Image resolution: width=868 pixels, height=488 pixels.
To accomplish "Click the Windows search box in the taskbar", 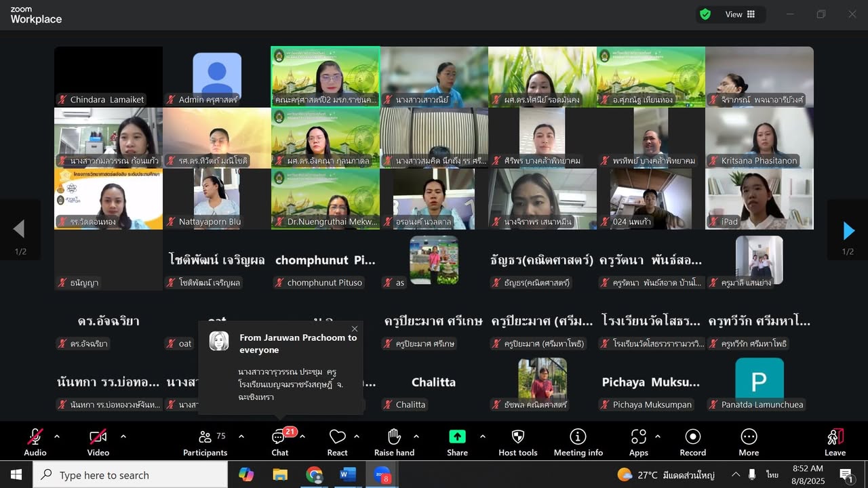I will (130, 475).
